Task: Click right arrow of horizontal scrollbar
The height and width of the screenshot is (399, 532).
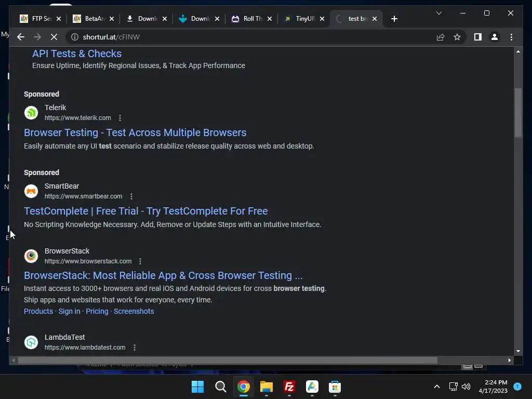Action: click(x=509, y=361)
